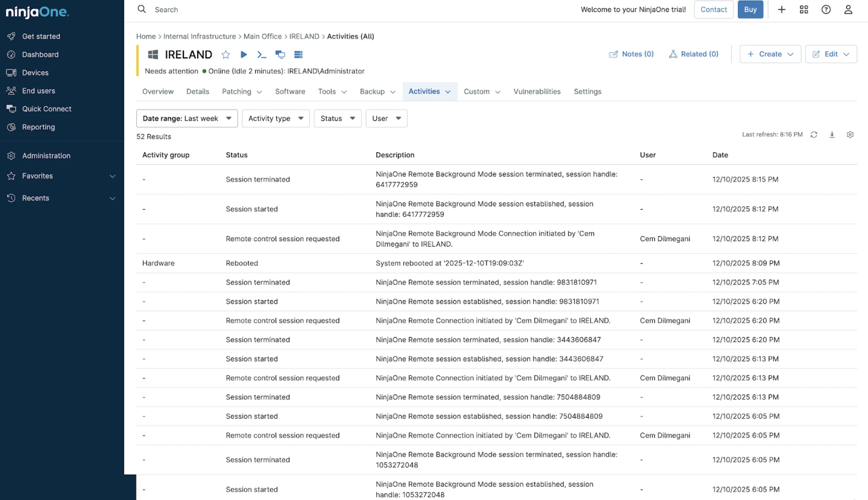The height and width of the screenshot is (500, 868).
Task: Switch to the Details tab
Action: 197,91
